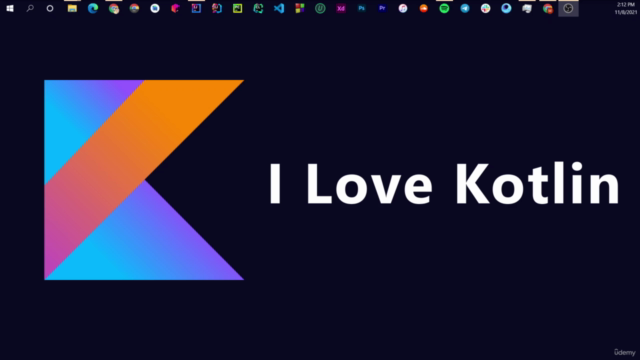640x360 pixels.
Task: Launch IntelliJ IDEA from taskbar
Action: 196,8
